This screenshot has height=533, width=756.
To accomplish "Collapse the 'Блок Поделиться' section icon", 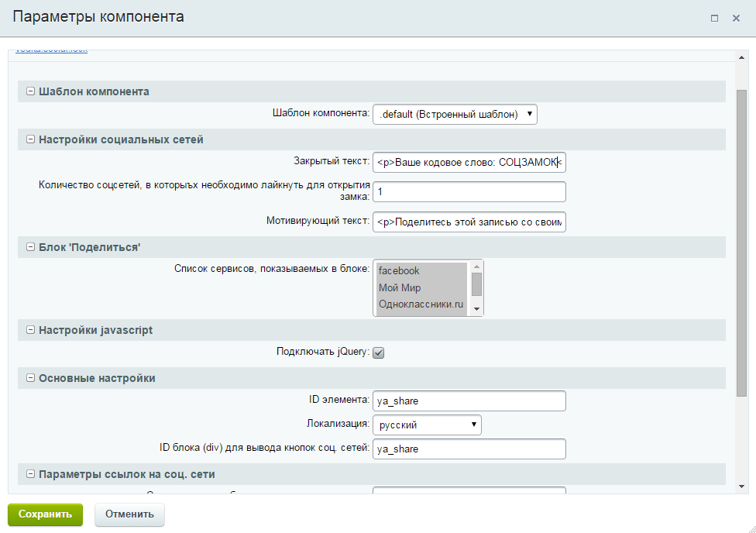I will pyautogui.click(x=30, y=247).
